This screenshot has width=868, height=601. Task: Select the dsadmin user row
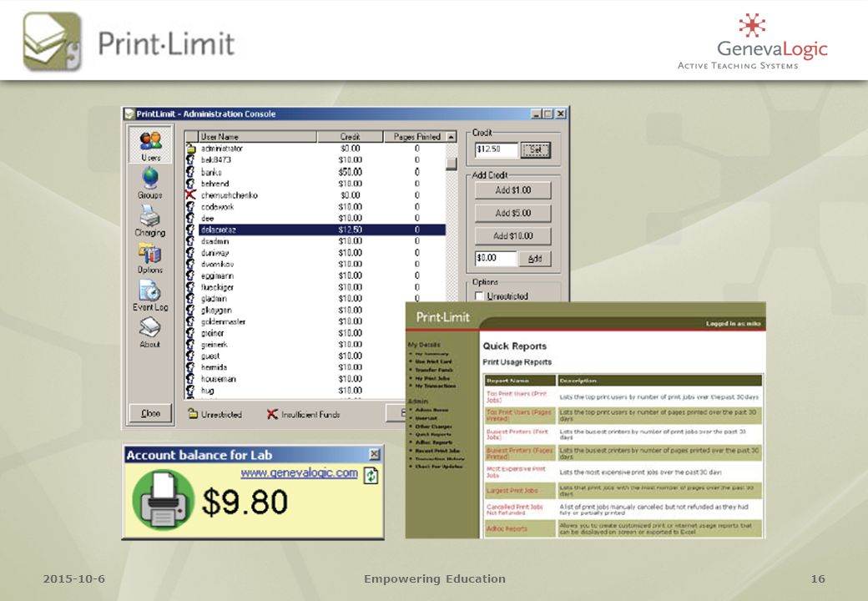click(x=315, y=240)
